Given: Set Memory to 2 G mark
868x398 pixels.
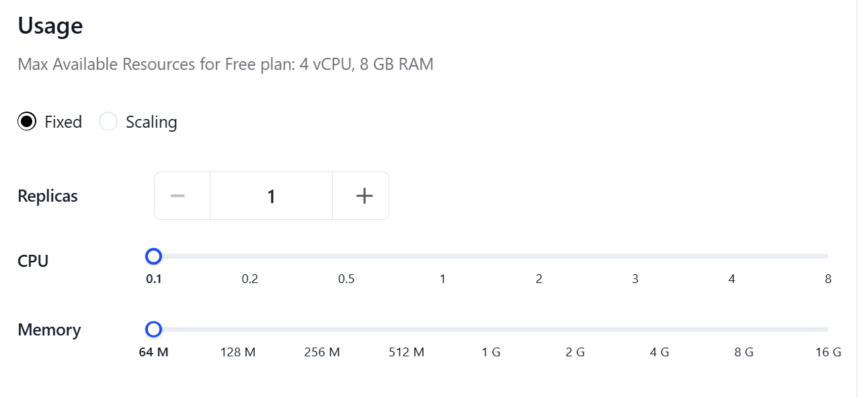Looking at the screenshot, I should [x=575, y=329].
